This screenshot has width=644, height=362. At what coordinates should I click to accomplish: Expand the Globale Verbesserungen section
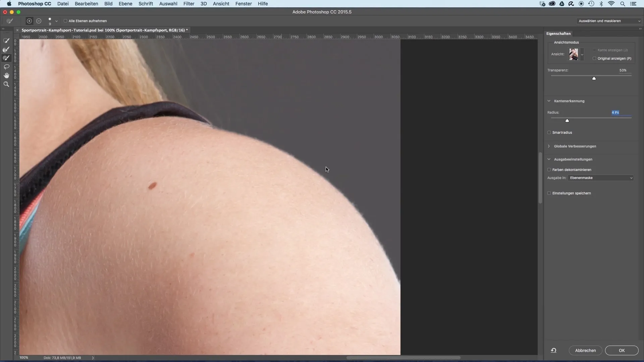tap(549, 146)
